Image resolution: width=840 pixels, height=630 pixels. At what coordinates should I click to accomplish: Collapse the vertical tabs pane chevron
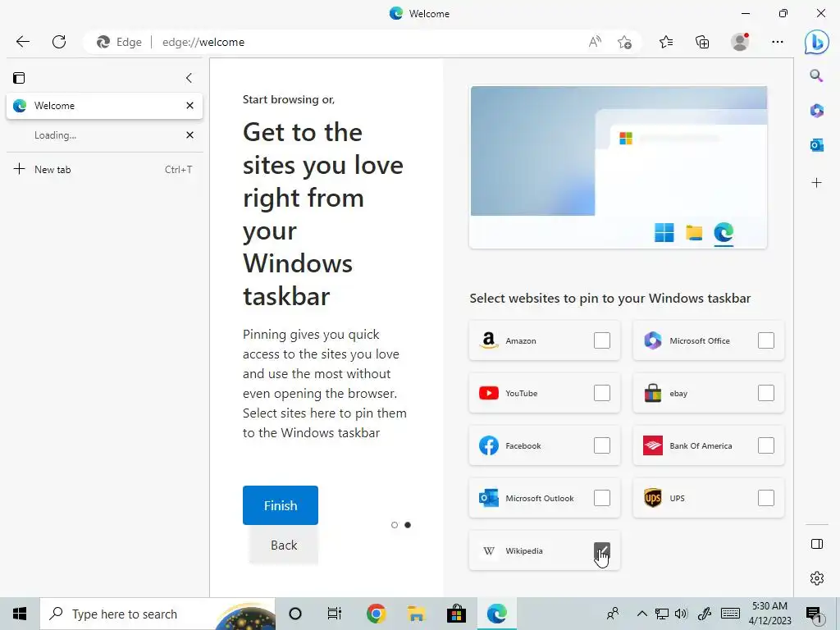click(189, 78)
